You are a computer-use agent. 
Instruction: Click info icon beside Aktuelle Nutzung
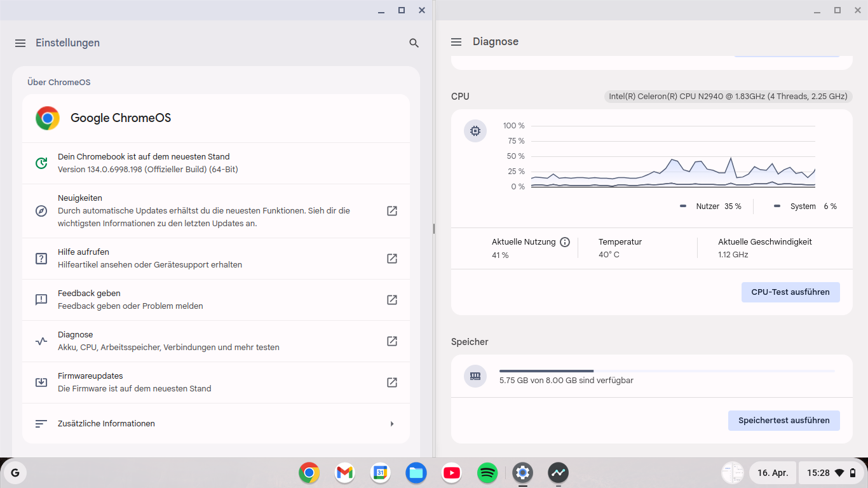(565, 242)
